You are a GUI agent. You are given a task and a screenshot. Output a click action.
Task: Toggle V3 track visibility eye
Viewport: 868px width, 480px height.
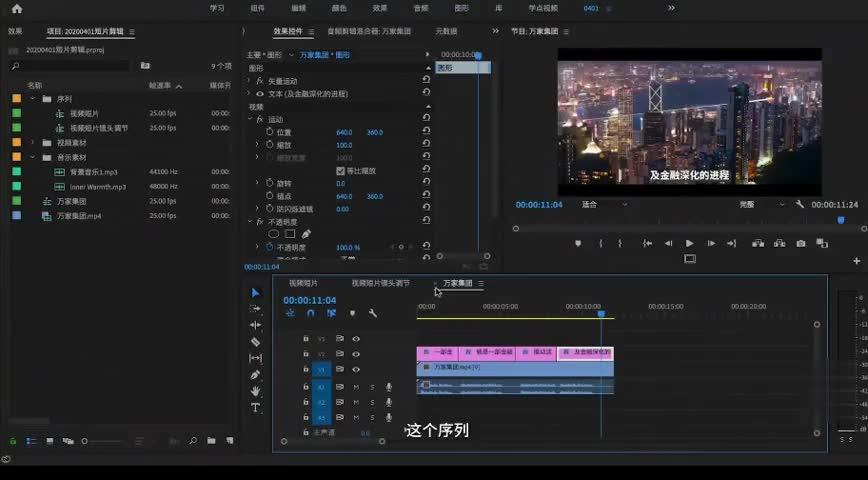click(356, 338)
